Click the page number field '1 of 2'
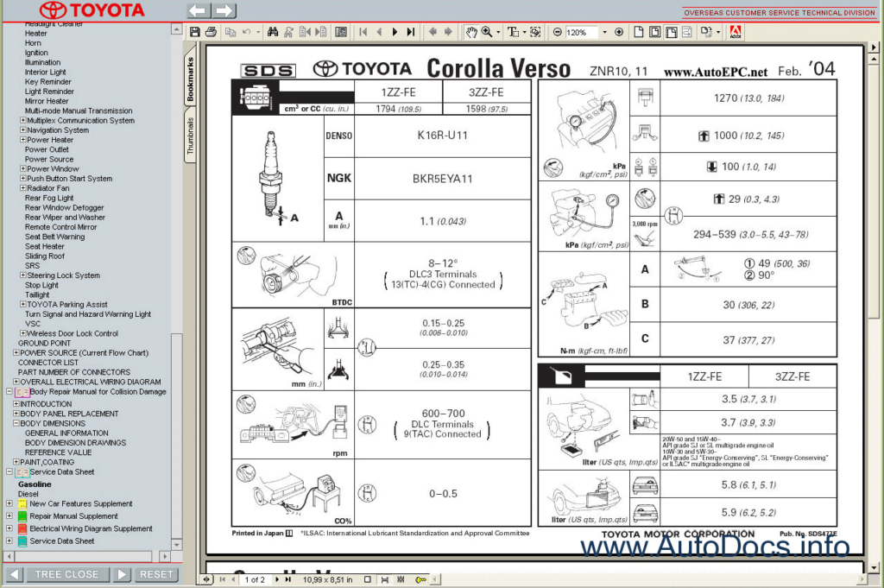The image size is (884, 588). point(255,579)
